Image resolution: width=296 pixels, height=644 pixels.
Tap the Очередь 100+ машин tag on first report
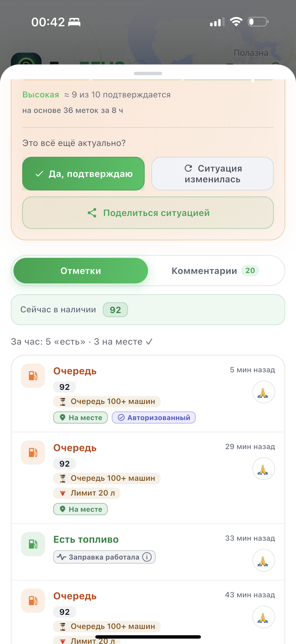click(x=107, y=401)
